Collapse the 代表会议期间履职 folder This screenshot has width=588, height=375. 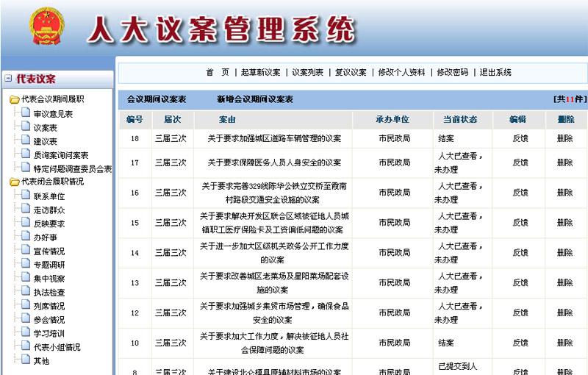click(15, 100)
